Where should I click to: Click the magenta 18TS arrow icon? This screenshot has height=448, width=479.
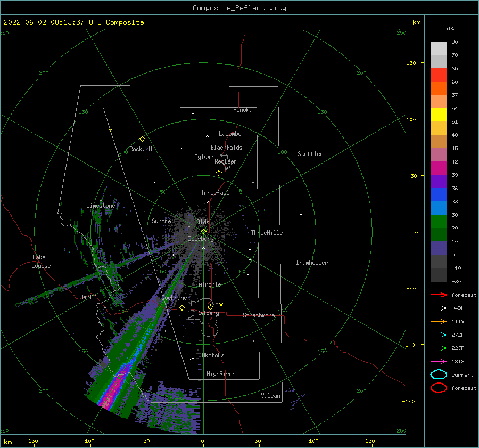coord(439,362)
